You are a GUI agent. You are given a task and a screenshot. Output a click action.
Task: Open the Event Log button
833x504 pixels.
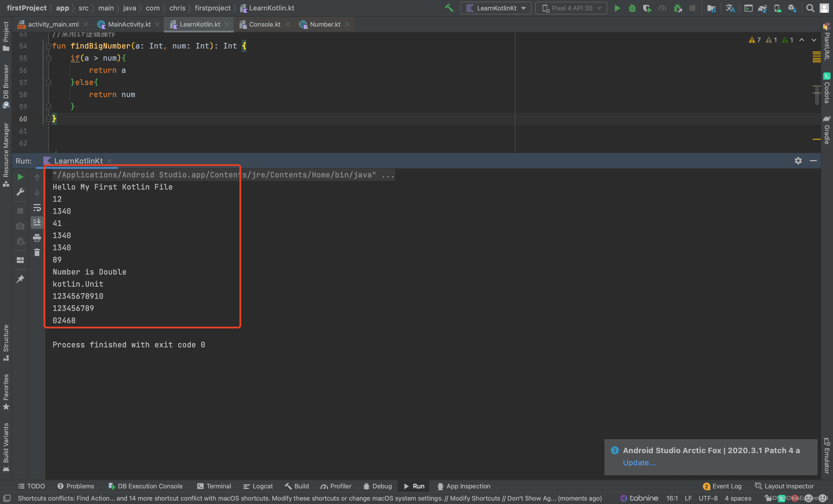pyautogui.click(x=722, y=486)
